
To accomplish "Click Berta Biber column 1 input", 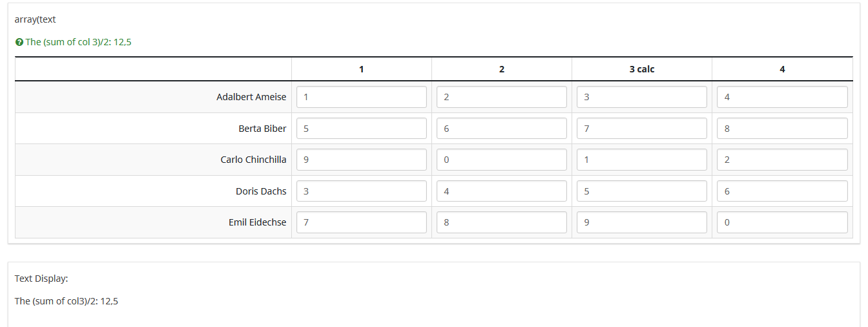I will [x=362, y=129].
